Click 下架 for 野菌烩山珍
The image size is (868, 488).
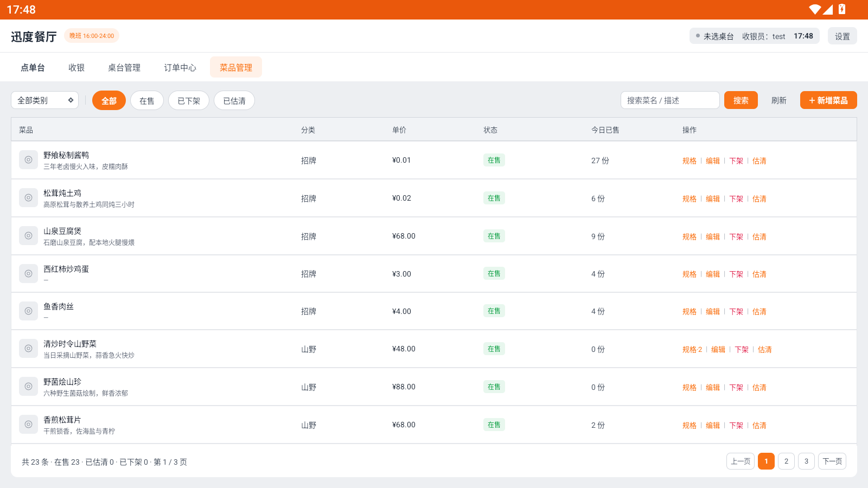click(x=736, y=388)
